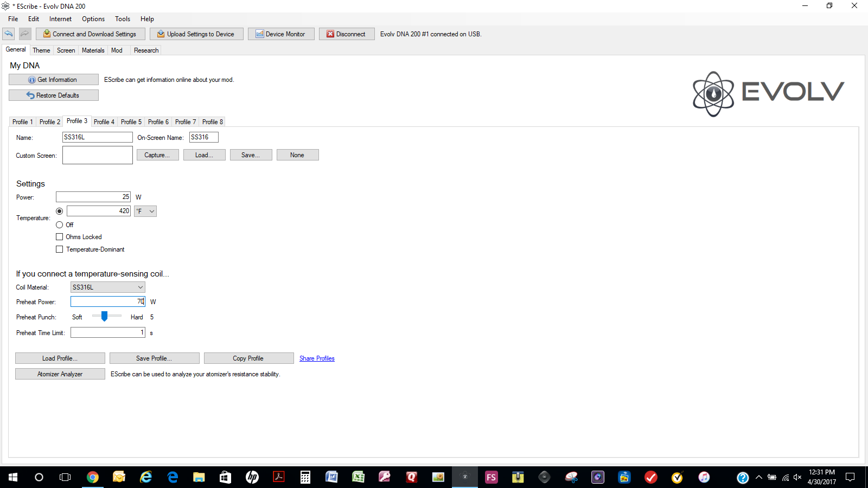The height and width of the screenshot is (488, 868).
Task: Enable the Temperature-Dominant checkbox
Action: coord(60,249)
